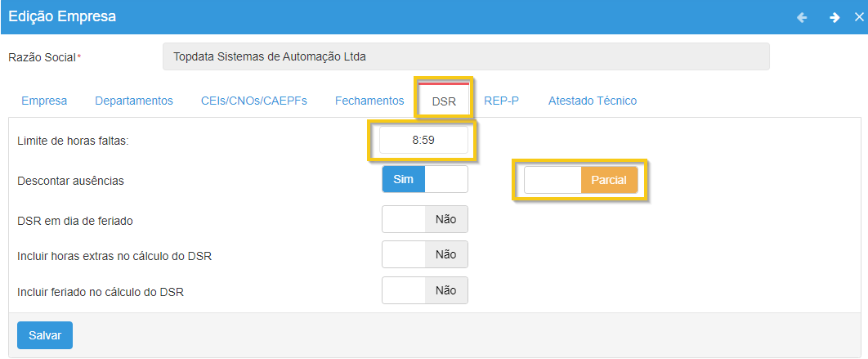This screenshot has height=359, width=868.
Task: Toggle Incluir horas extras no cálculo do DSR
Action: click(425, 254)
